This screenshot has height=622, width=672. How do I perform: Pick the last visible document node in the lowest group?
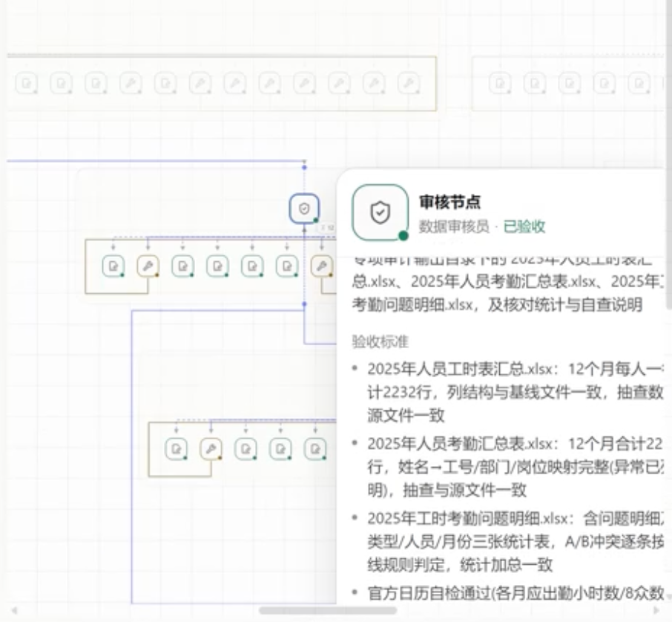click(x=315, y=449)
